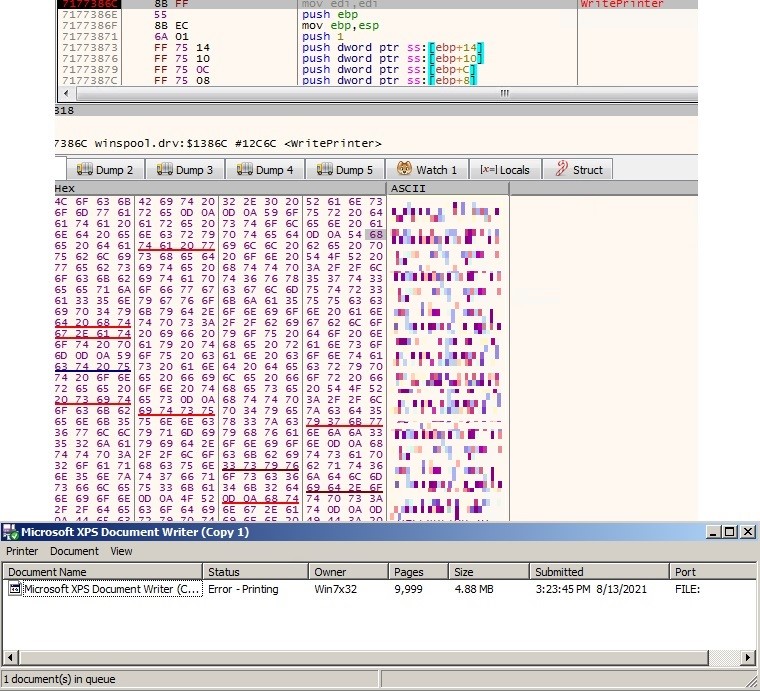
Task: Sort queue by Document Name column
Action: coord(100,572)
